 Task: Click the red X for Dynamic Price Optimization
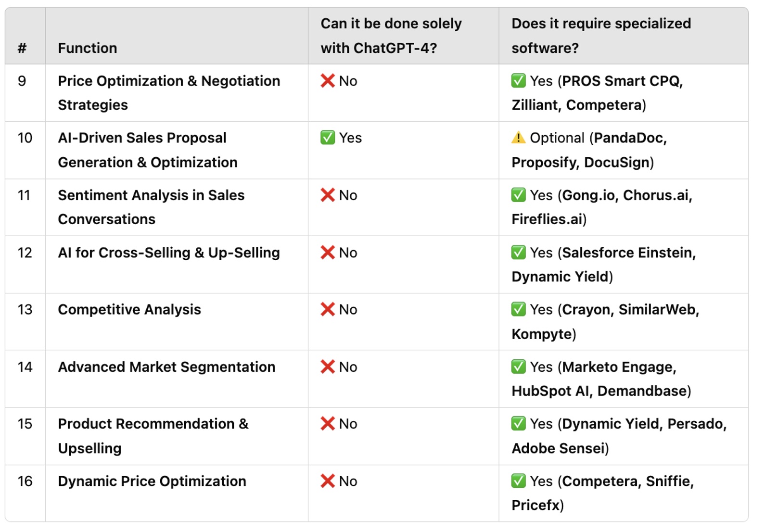(x=328, y=481)
